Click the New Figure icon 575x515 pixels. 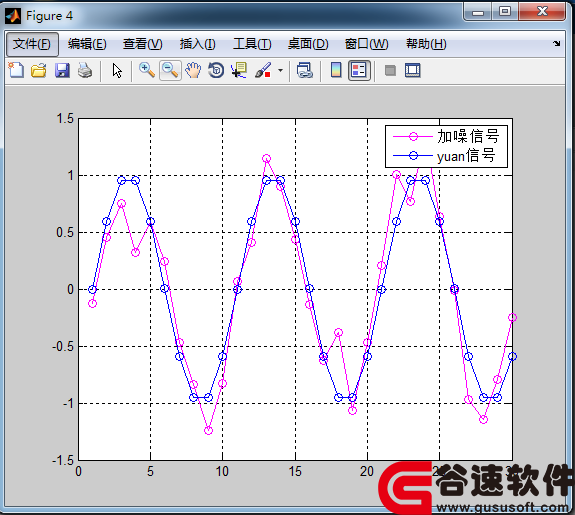coord(16,70)
